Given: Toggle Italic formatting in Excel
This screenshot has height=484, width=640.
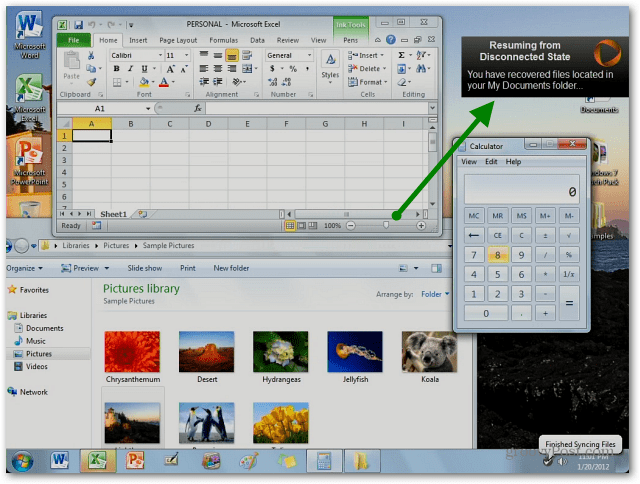Looking at the screenshot, I should coord(130,69).
